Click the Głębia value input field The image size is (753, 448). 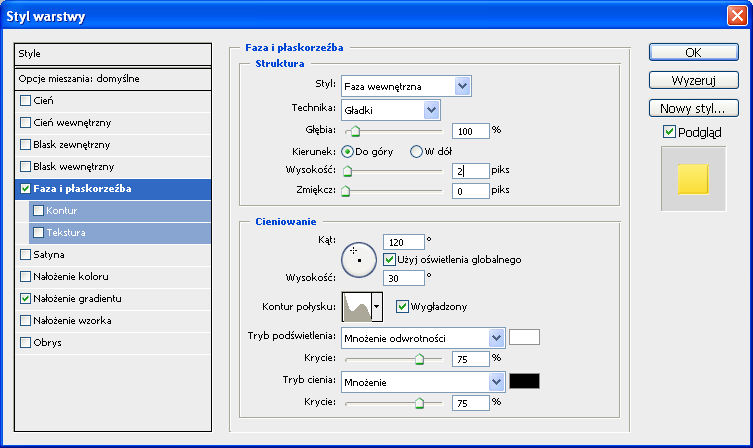469,130
